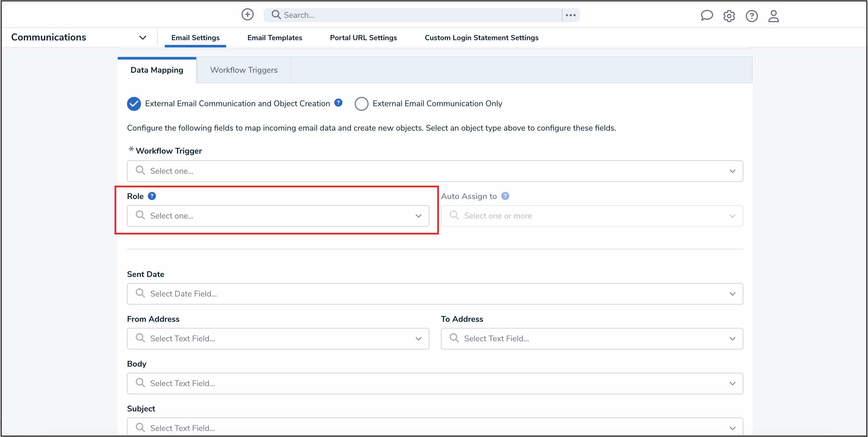
Task: Go to Portal URL Settings
Action: (363, 38)
